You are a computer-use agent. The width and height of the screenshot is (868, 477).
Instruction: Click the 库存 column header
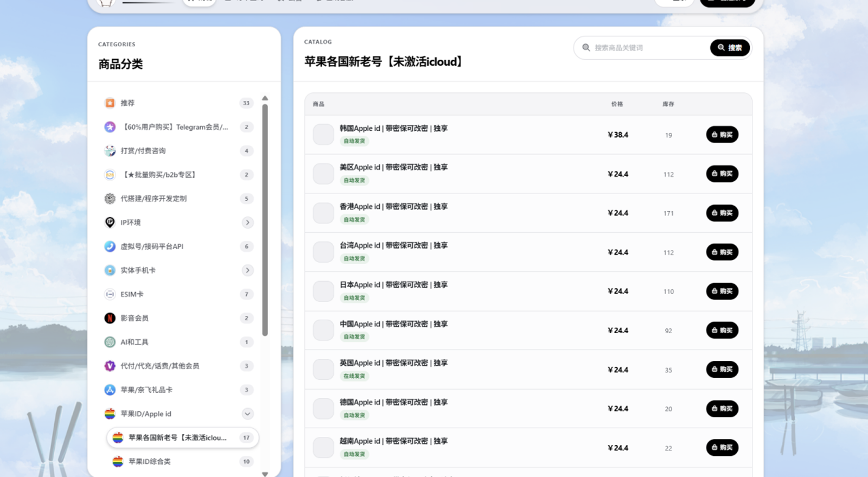click(668, 104)
